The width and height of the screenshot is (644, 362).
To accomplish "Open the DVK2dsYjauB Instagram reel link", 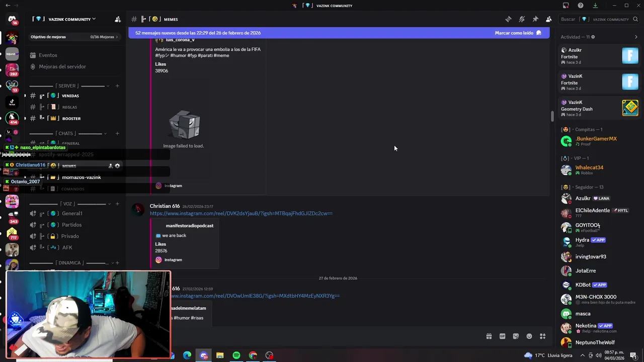I will (x=241, y=213).
